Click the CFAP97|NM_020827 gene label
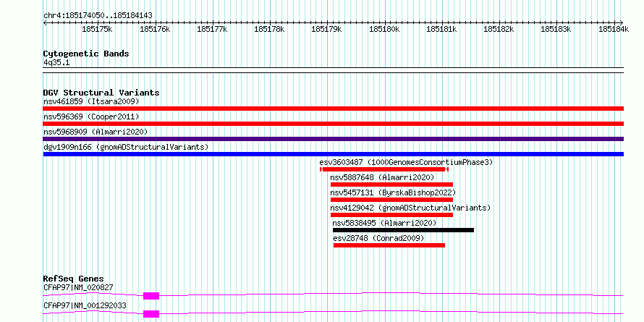This screenshot has height=322, width=644. click(78, 287)
